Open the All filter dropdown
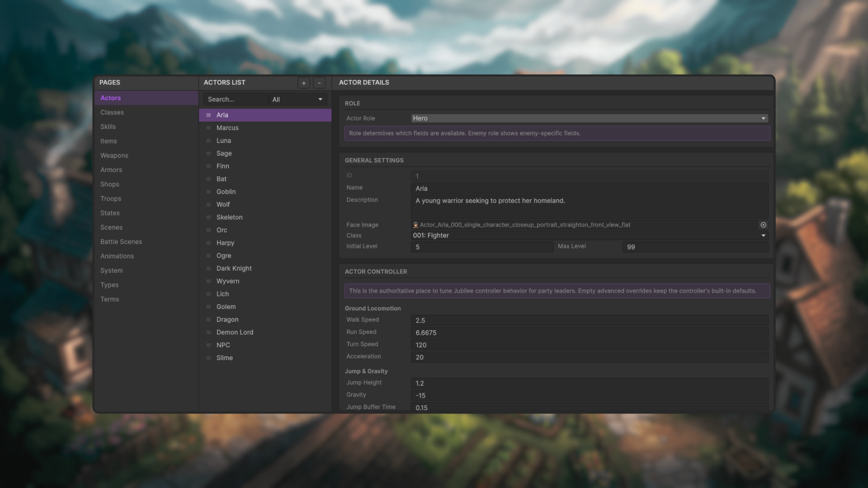The width and height of the screenshot is (868, 488). [297, 99]
